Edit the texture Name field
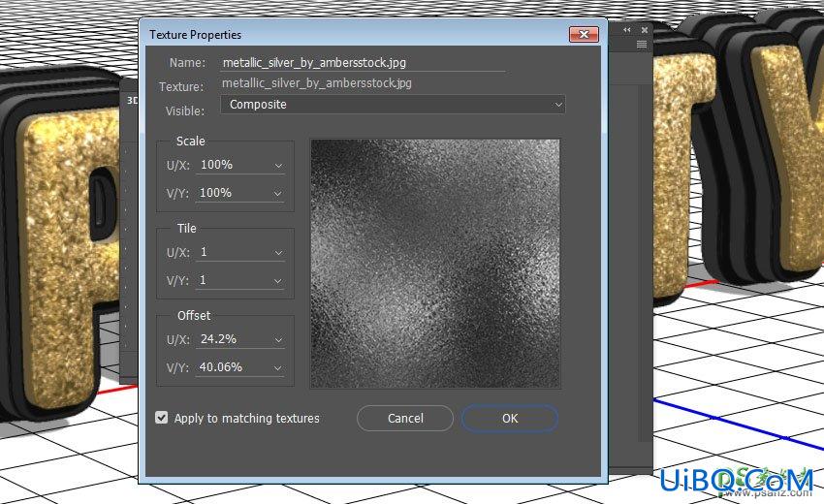The width and height of the screenshot is (824, 504). pyautogui.click(x=363, y=63)
